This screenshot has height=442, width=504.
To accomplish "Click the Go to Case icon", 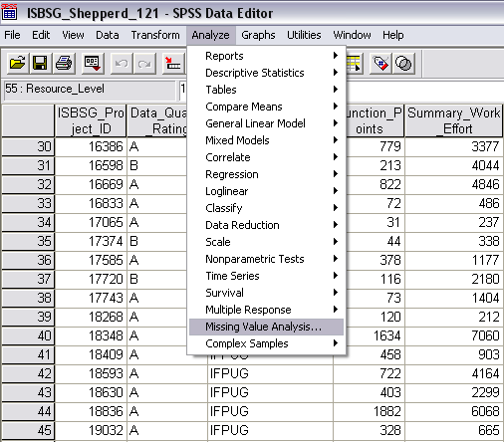I will coord(173,63).
